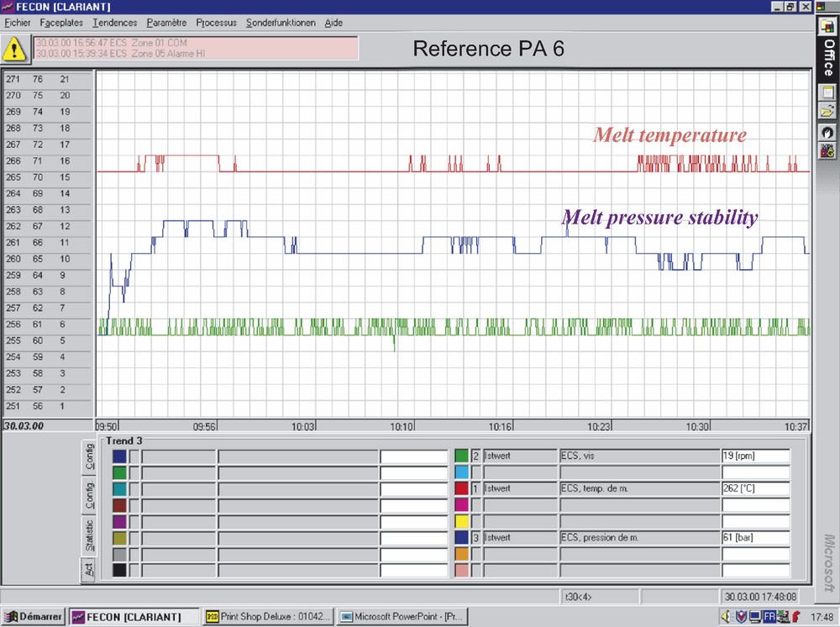Click the 61 [bar] value field
This screenshot has height=627, width=840.
(755, 537)
